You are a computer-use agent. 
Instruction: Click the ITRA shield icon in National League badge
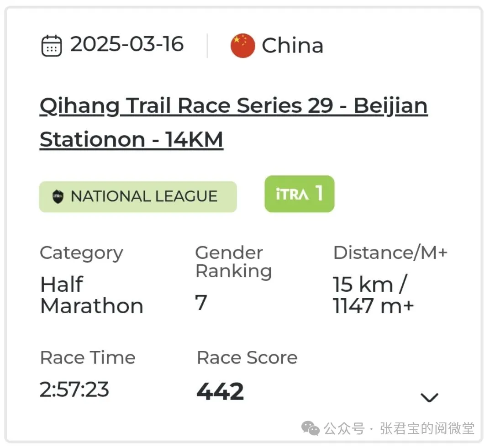58,197
